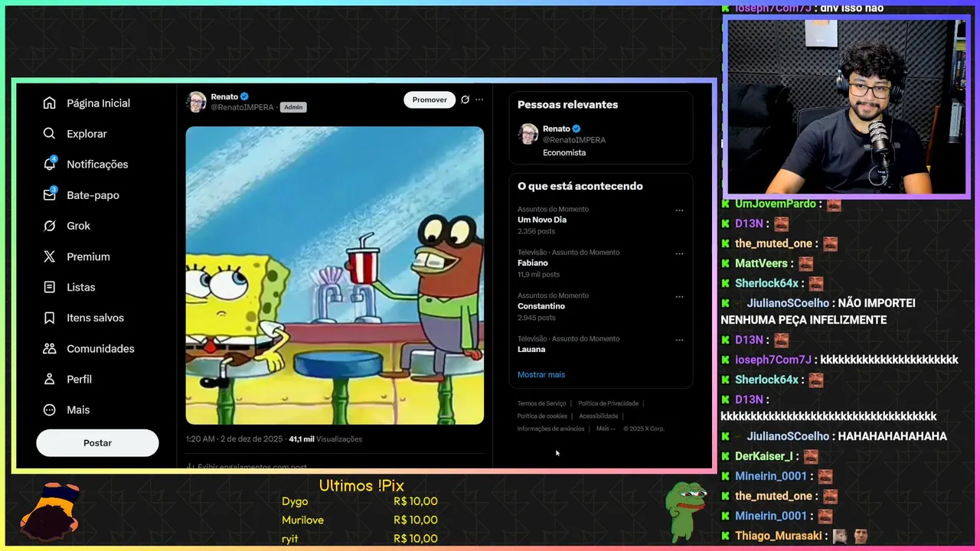
Task: Click the Kick badge beside Thiago_Murasaki
Action: click(x=725, y=536)
